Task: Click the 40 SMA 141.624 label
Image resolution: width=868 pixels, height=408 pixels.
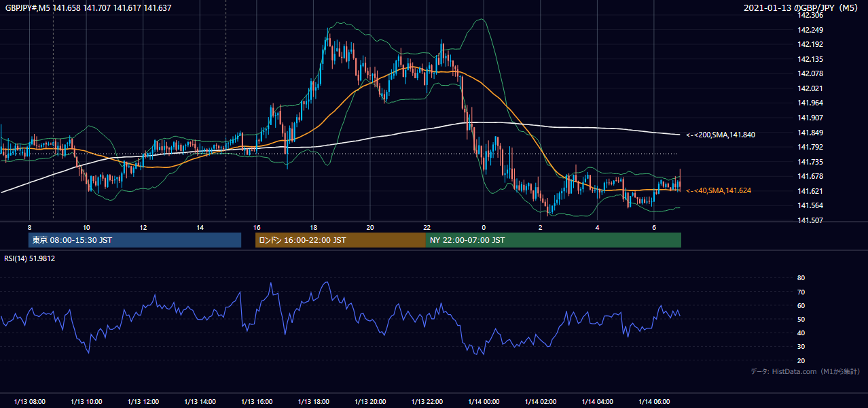Action: [x=719, y=190]
